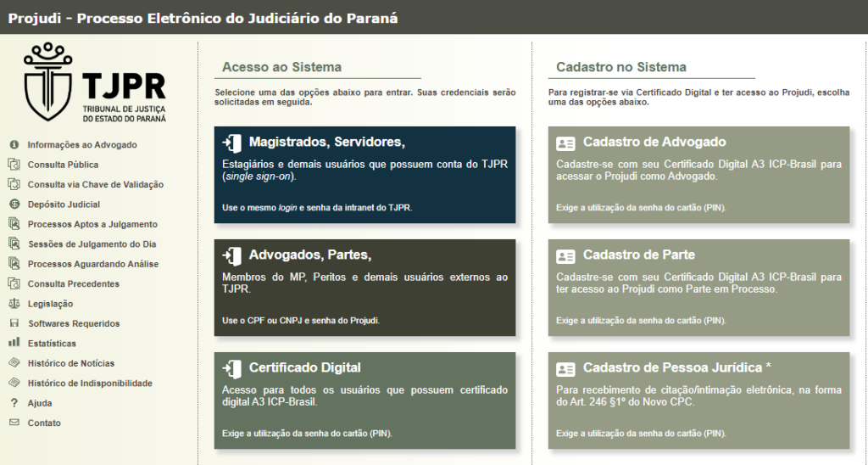Open Consulta Precedentes

(74, 283)
